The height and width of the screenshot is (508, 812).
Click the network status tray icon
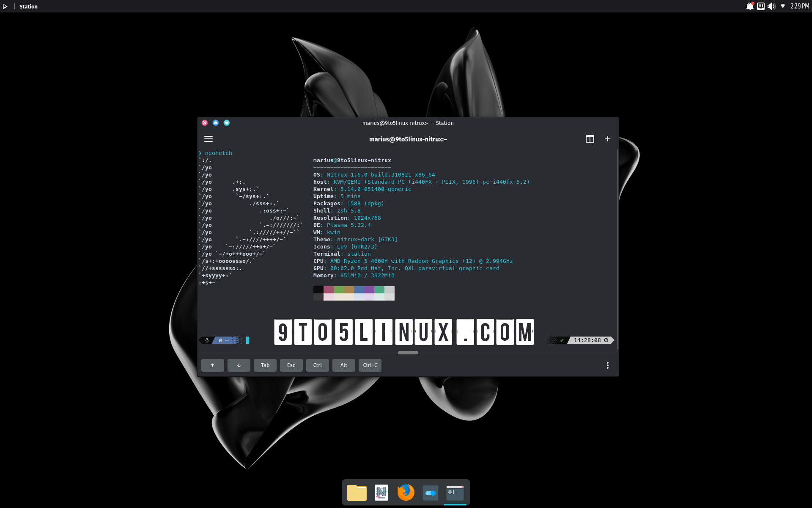(761, 6)
